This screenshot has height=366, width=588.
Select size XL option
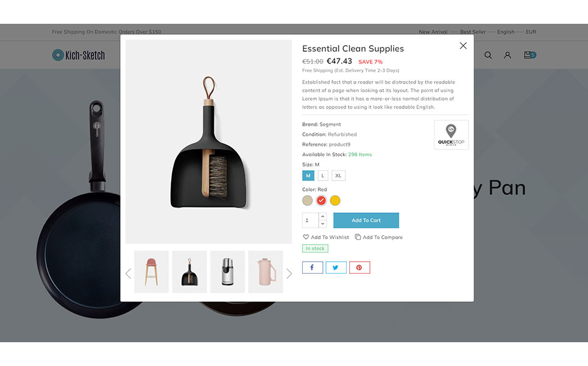tap(338, 175)
